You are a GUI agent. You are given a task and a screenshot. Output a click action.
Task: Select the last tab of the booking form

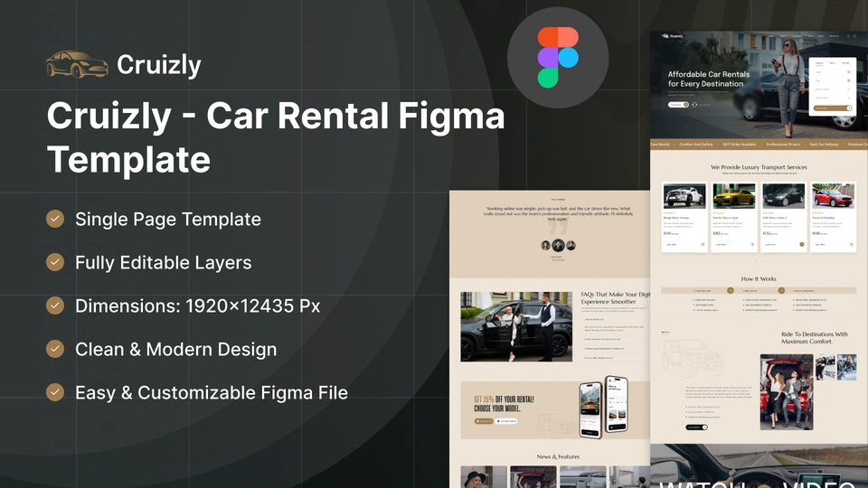point(846,63)
